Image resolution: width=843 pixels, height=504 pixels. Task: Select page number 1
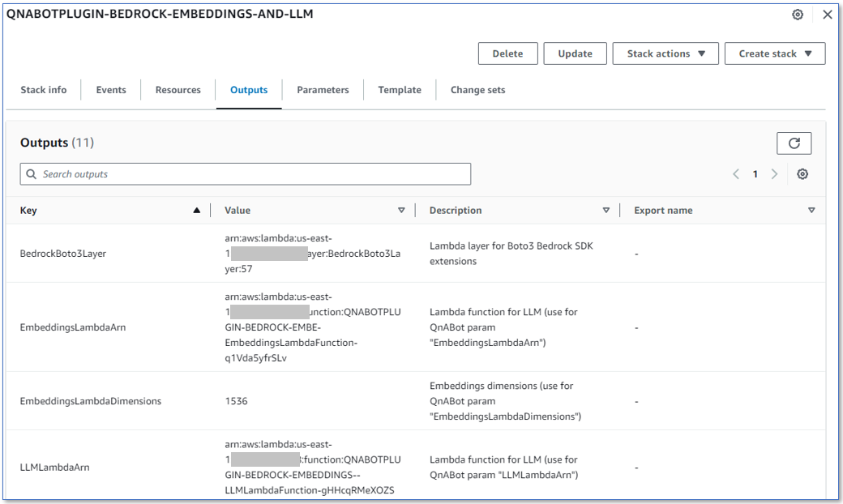point(755,174)
